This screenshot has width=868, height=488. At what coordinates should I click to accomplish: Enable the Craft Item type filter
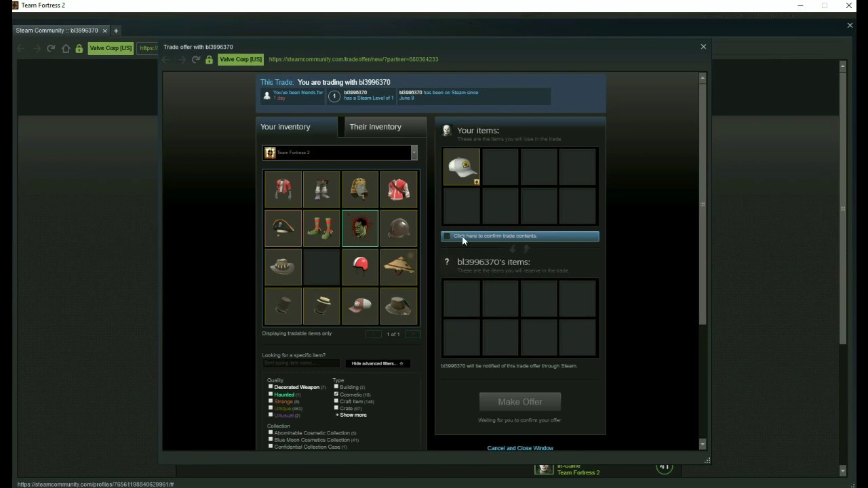coord(336,401)
